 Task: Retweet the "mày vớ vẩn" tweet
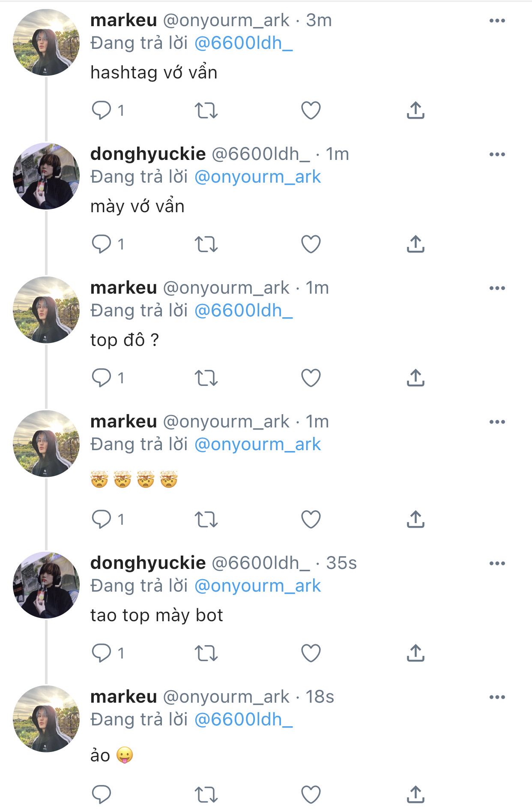pyautogui.click(x=206, y=244)
